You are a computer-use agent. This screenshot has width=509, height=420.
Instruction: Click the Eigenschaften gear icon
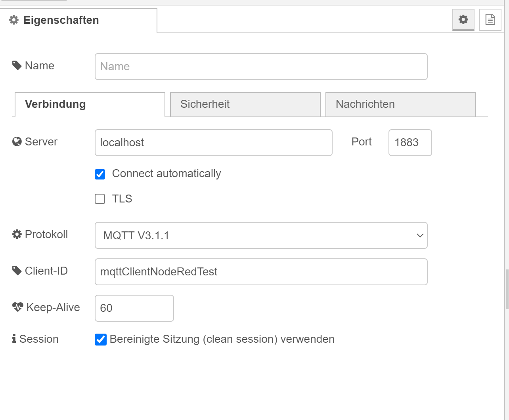14,20
